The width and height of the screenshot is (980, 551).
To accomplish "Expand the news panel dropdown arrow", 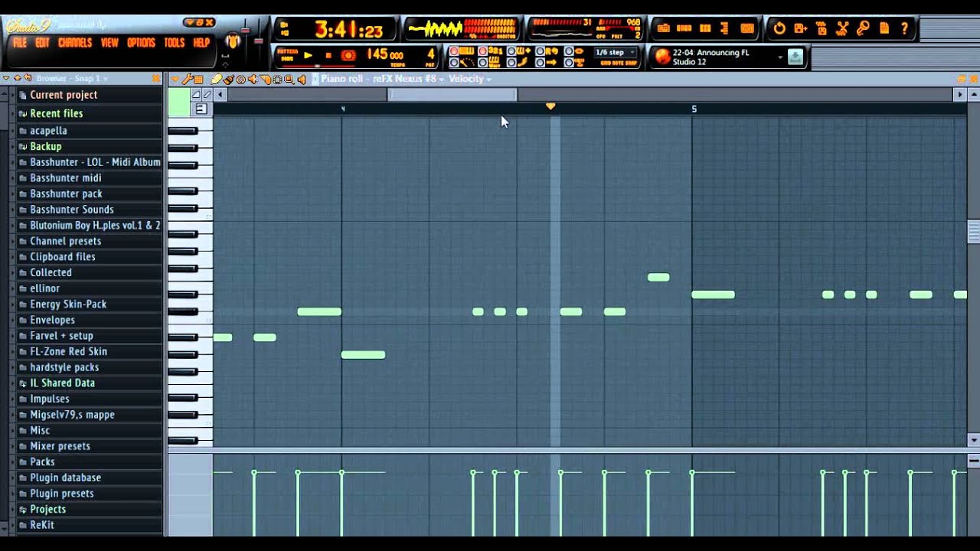I will click(x=780, y=57).
